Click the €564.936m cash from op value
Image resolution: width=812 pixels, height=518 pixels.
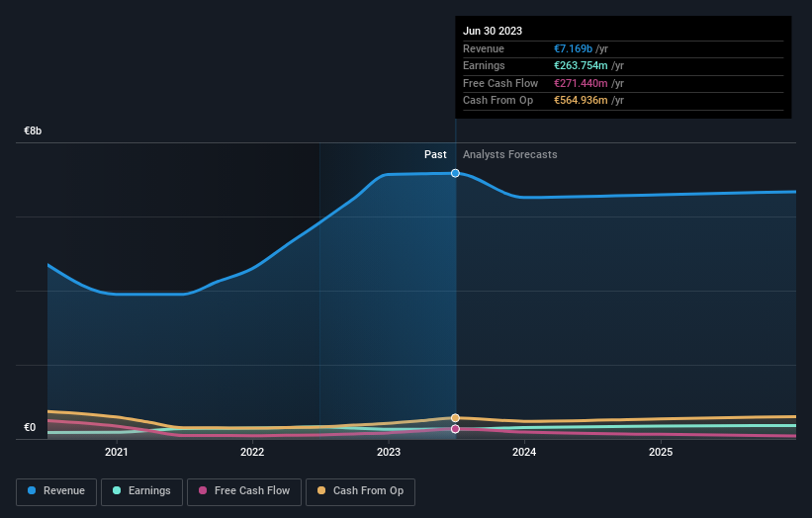[x=581, y=101]
